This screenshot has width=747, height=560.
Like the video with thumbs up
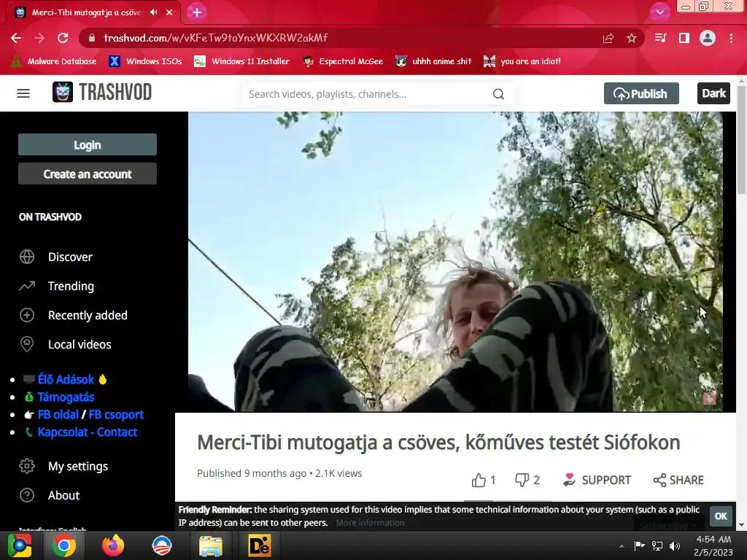(x=479, y=480)
